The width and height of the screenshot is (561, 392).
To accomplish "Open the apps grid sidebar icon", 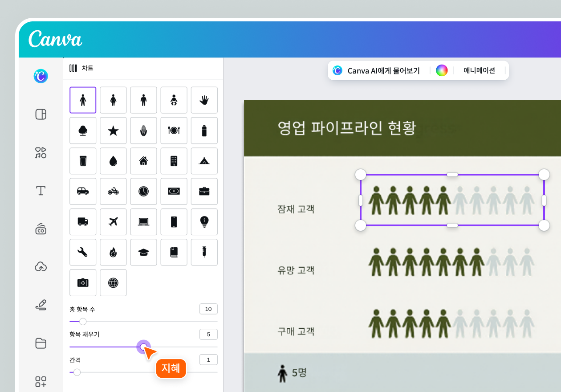I will pyautogui.click(x=41, y=381).
